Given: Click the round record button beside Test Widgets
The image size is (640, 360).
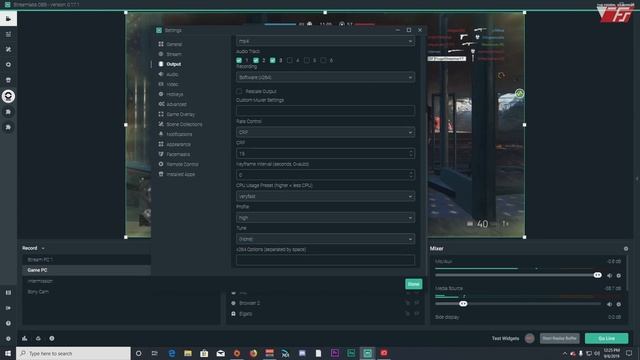Looking at the screenshot, I should point(529,338).
